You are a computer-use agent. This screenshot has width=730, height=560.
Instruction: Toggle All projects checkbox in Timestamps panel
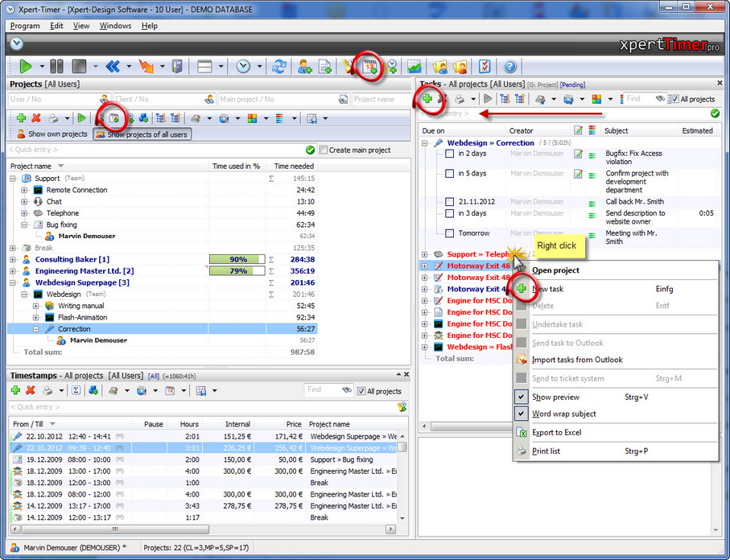361,391
